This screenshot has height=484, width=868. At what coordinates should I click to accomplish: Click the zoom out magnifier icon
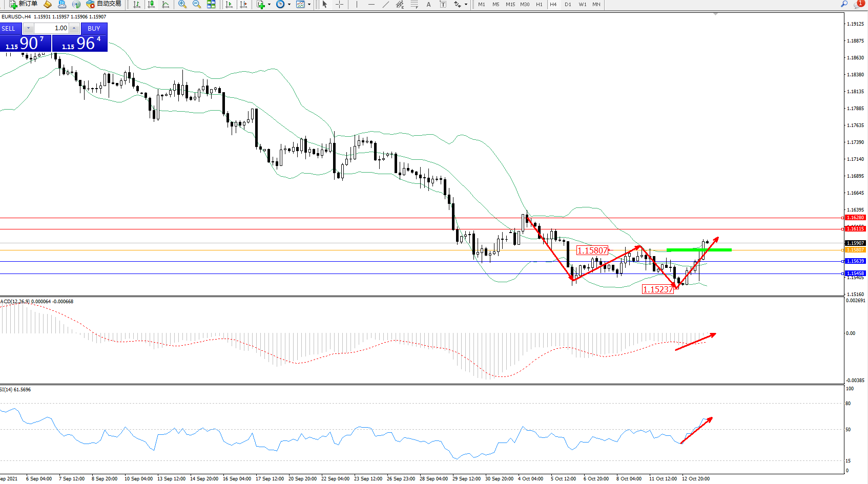tap(196, 4)
